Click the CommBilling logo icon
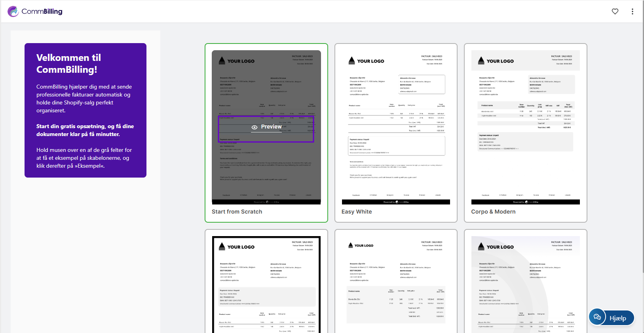This screenshot has height=333, width=644. click(x=13, y=11)
